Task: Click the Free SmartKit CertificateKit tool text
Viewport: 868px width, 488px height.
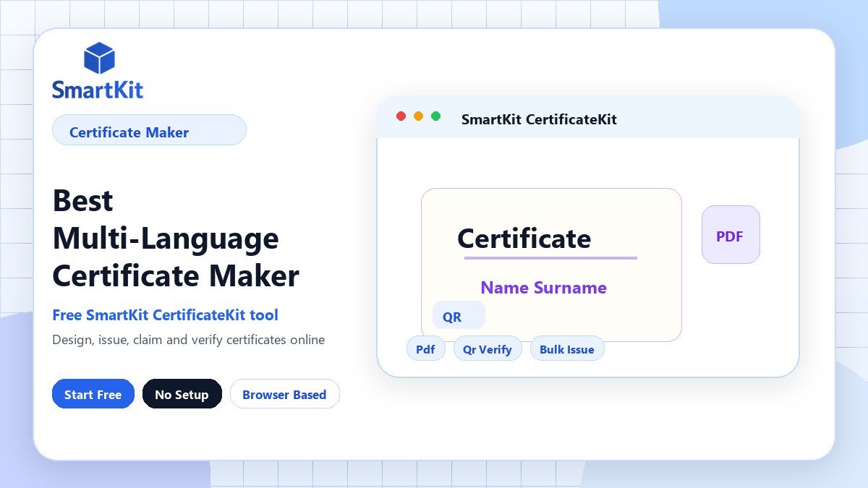Action: (x=165, y=315)
